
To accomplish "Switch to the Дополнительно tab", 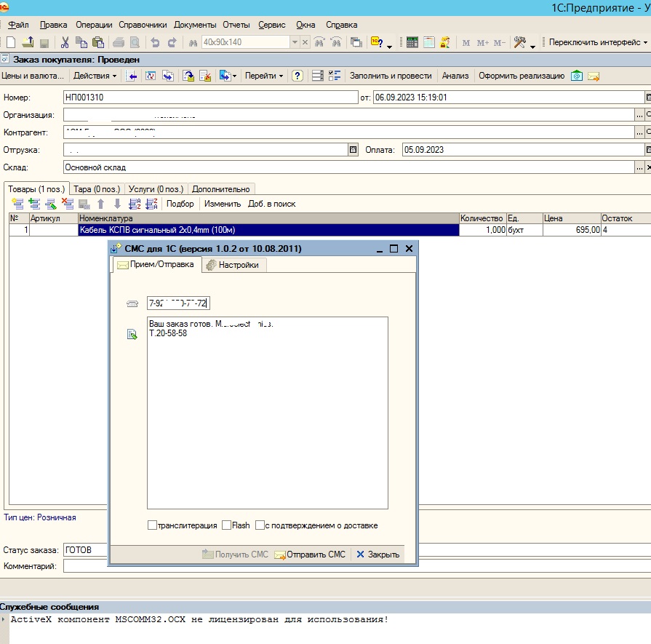I will pos(221,189).
